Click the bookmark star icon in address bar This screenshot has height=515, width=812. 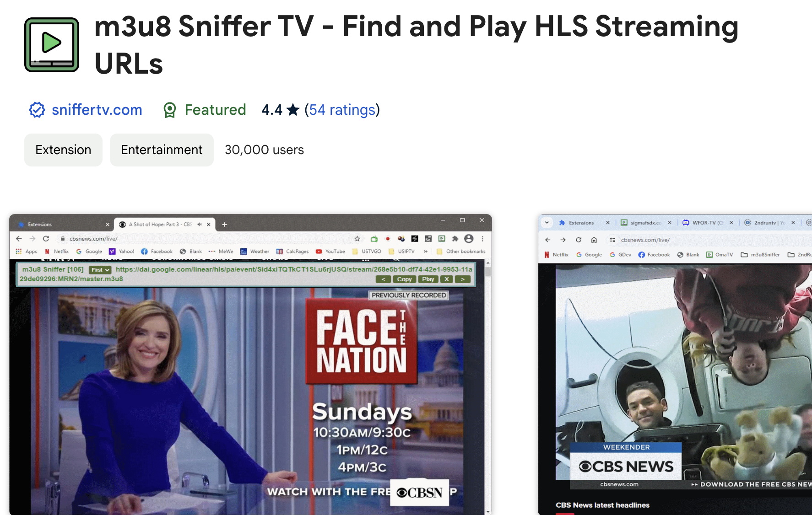click(x=357, y=239)
